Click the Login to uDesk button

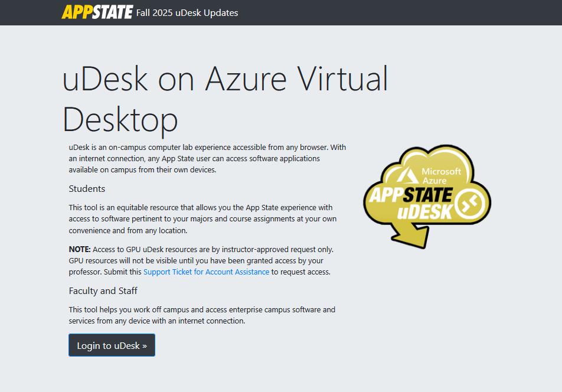coord(112,345)
